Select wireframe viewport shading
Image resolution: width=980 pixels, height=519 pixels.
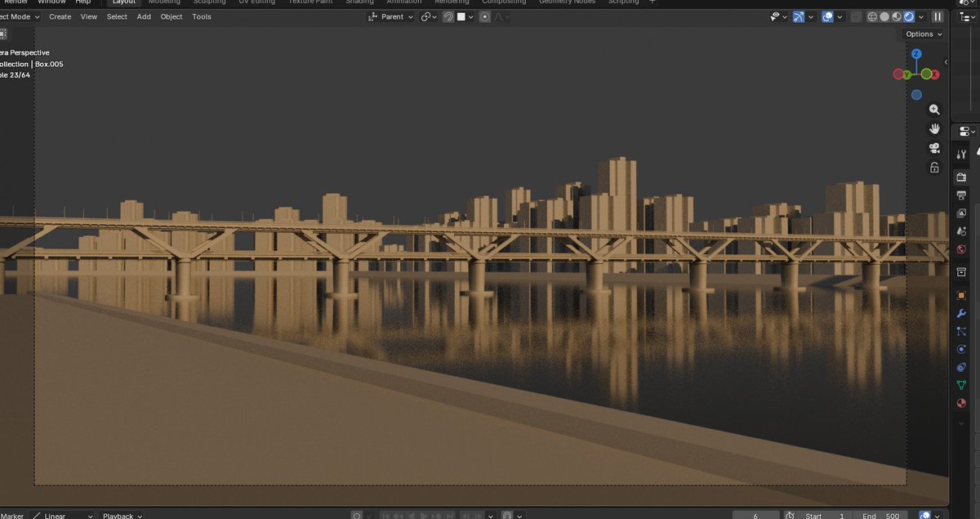coord(872,16)
